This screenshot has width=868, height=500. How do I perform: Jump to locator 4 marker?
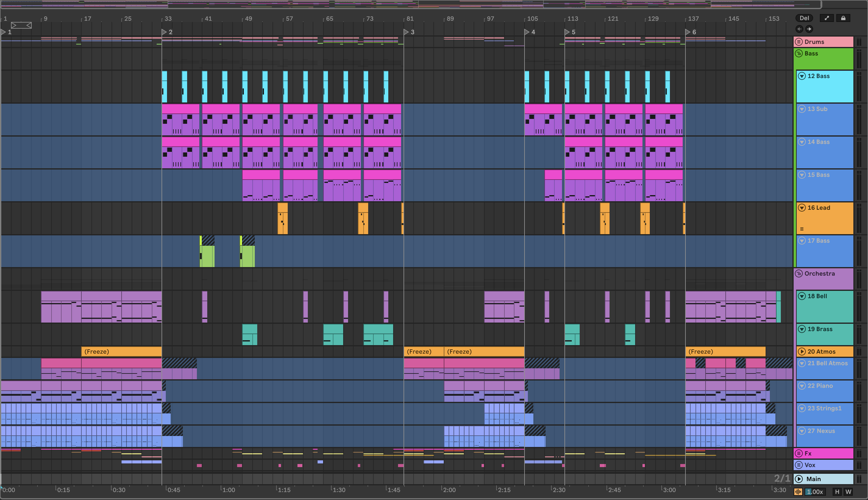coord(527,32)
